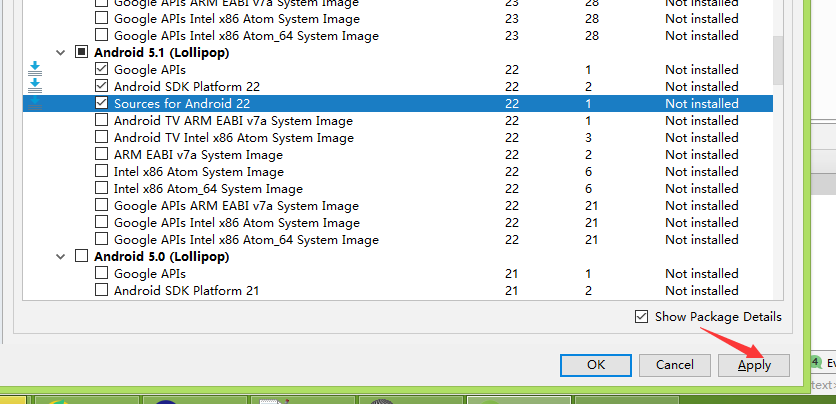Click Apply to install selected packages
Viewport: 836px width, 404px height.
point(754,365)
